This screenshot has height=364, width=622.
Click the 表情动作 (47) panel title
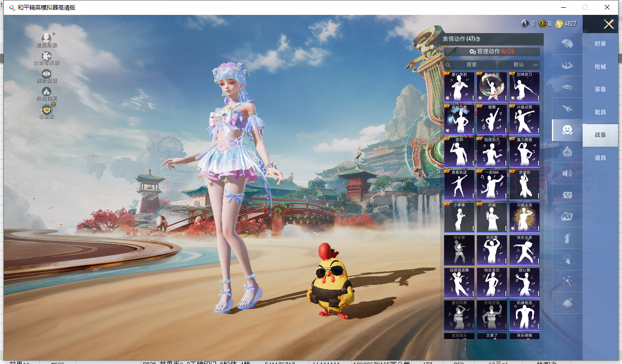[x=459, y=39]
